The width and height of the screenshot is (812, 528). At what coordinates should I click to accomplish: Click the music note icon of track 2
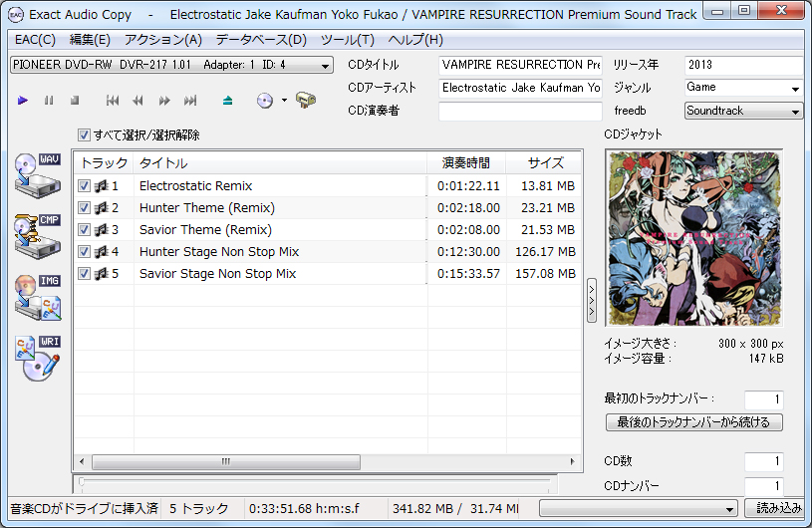(x=102, y=207)
